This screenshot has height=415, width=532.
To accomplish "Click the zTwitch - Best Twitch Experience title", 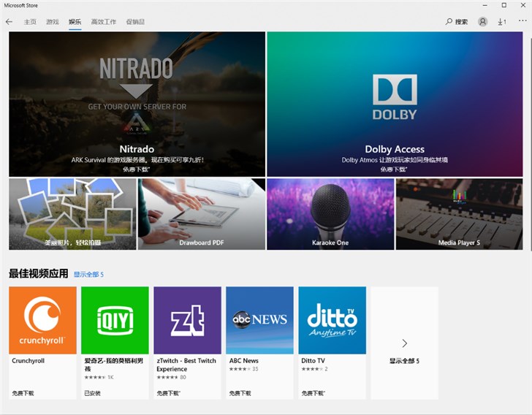I will [186, 365].
